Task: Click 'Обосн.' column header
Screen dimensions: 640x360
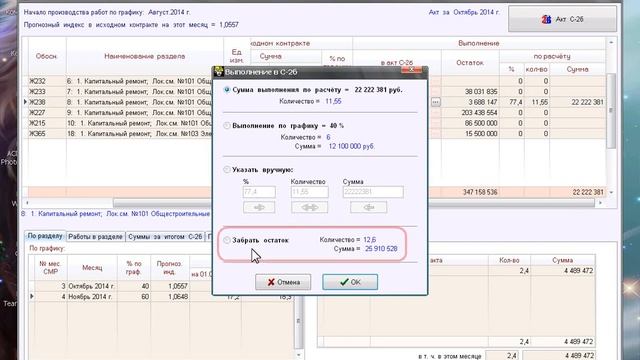Action: [46, 56]
